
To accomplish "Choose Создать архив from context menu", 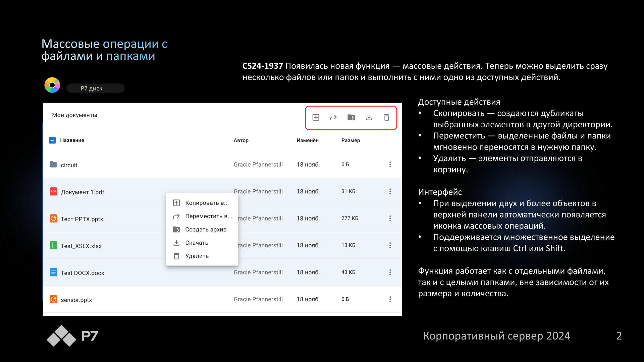I will 202,230.
